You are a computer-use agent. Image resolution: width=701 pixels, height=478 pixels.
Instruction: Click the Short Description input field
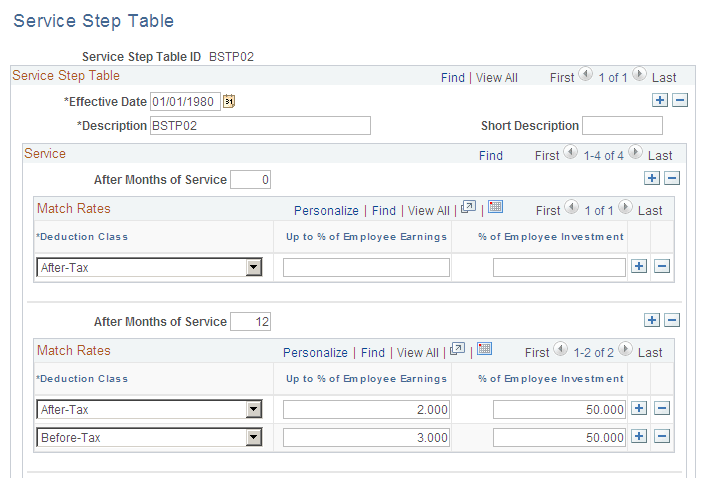pos(622,126)
